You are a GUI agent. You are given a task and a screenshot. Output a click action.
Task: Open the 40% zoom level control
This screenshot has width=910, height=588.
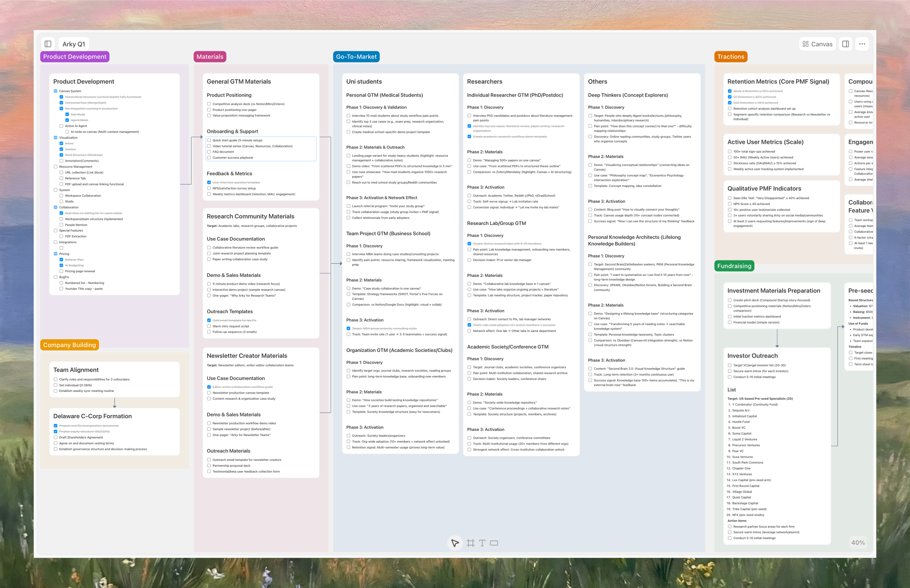click(x=858, y=542)
